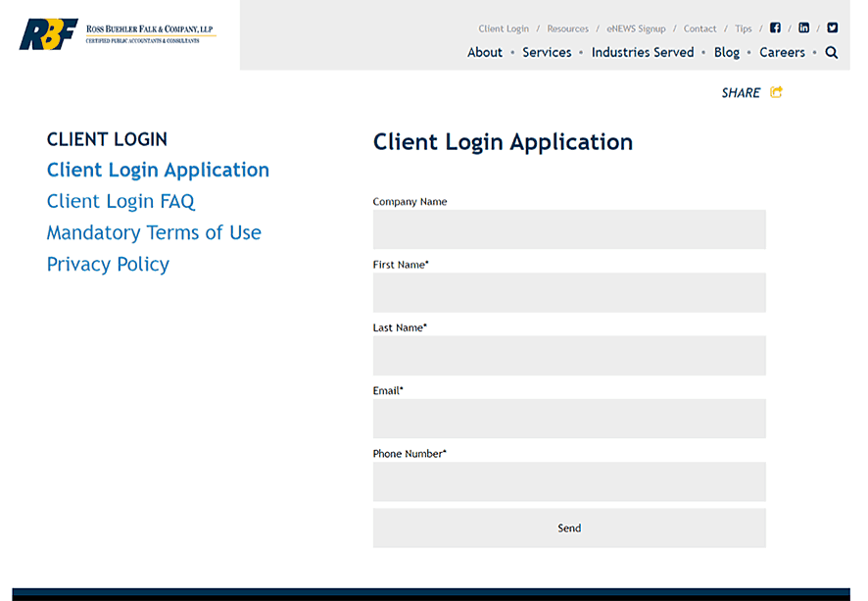Submit the form with the Send button
The width and height of the screenshot is (868, 601).
point(569,527)
